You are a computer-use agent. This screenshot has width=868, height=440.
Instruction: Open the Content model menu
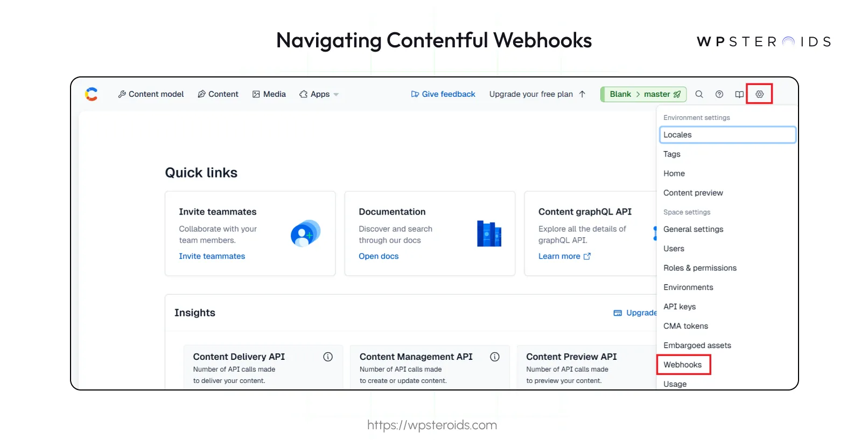pos(151,94)
